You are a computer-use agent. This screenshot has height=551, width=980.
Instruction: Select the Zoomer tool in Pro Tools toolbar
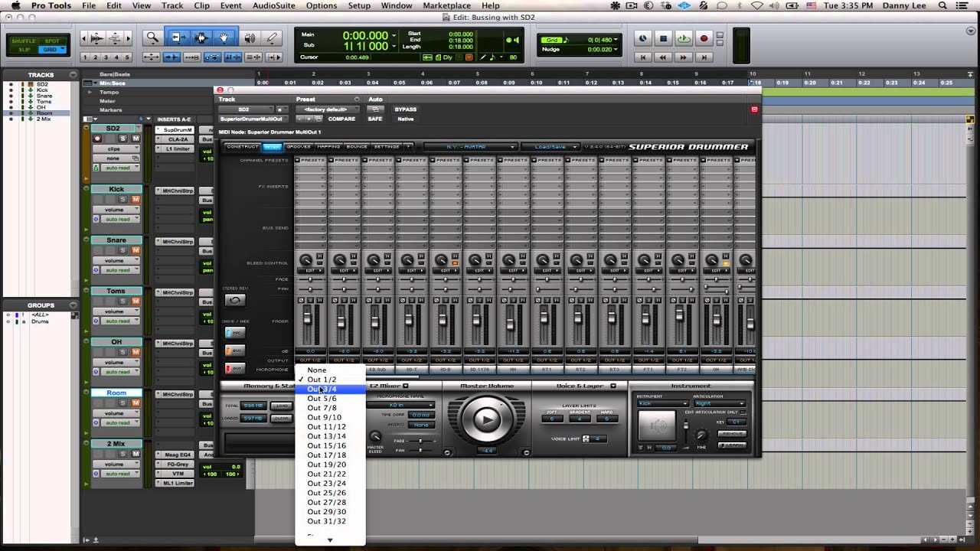pos(152,37)
